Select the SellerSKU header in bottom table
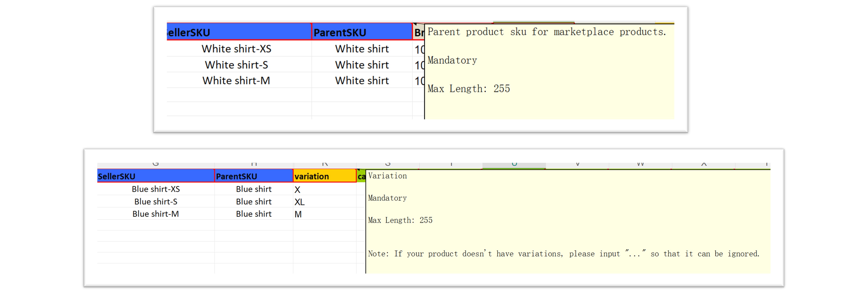The width and height of the screenshot is (868, 291). 156,176
